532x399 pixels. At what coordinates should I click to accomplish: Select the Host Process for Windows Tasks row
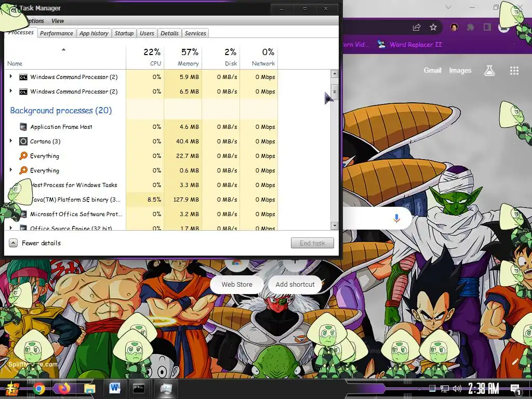coord(142,185)
